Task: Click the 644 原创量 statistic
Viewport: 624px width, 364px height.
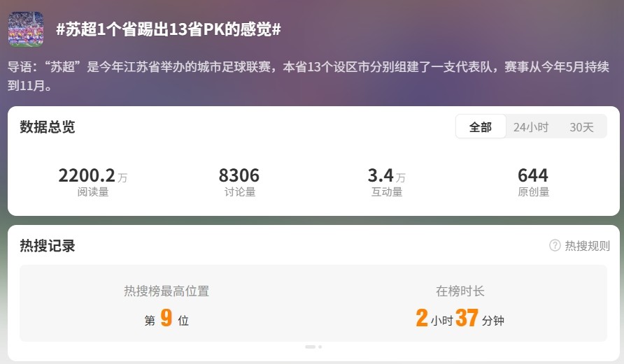Action: [x=533, y=182]
